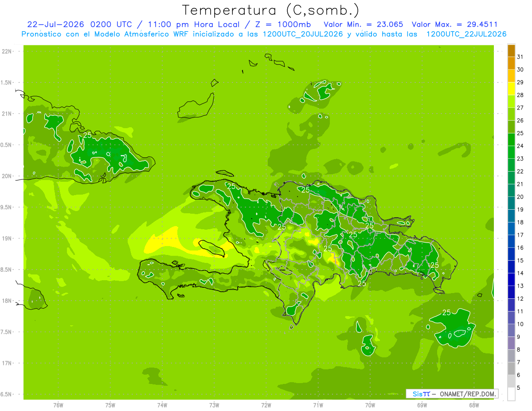Click the color scale value 18
Screen dimensions: 532x411
pyautogui.click(x=520, y=222)
